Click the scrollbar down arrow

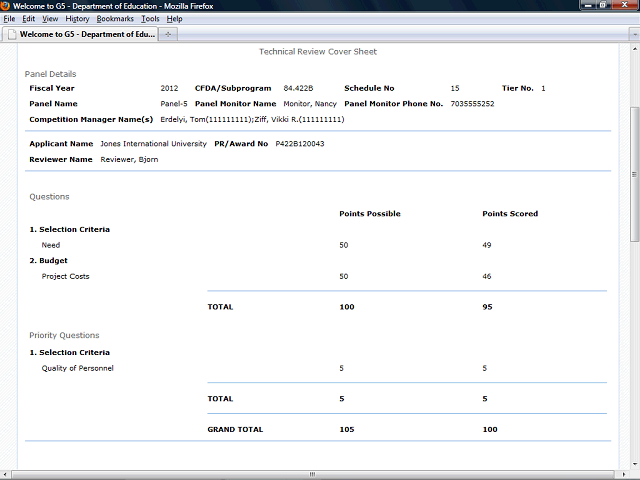[x=634, y=474]
